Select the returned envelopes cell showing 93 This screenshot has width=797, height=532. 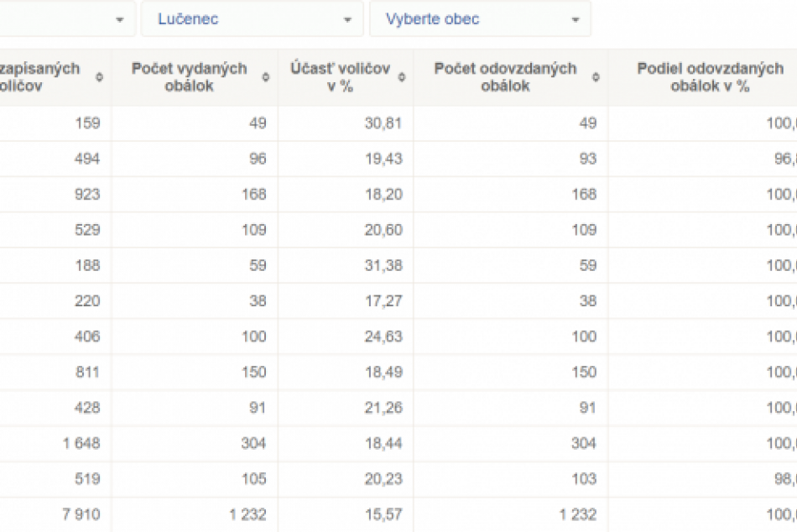click(588, 159)
